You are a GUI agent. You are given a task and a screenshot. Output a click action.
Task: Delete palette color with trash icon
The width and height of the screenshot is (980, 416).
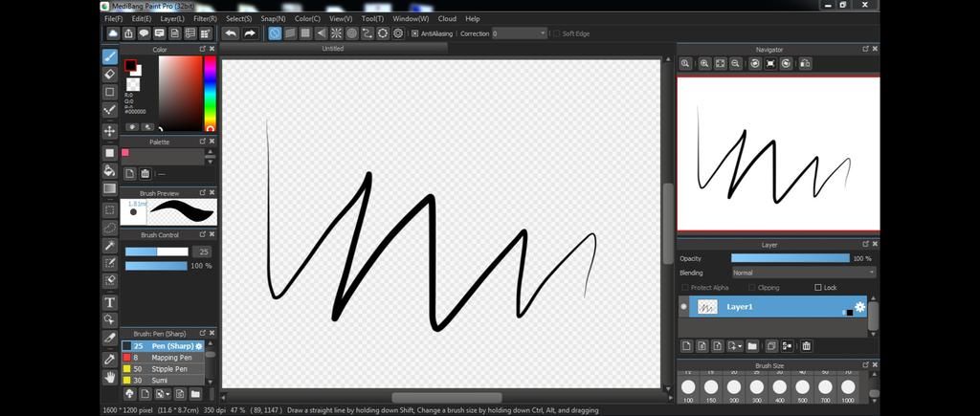[x=145, y=174]
